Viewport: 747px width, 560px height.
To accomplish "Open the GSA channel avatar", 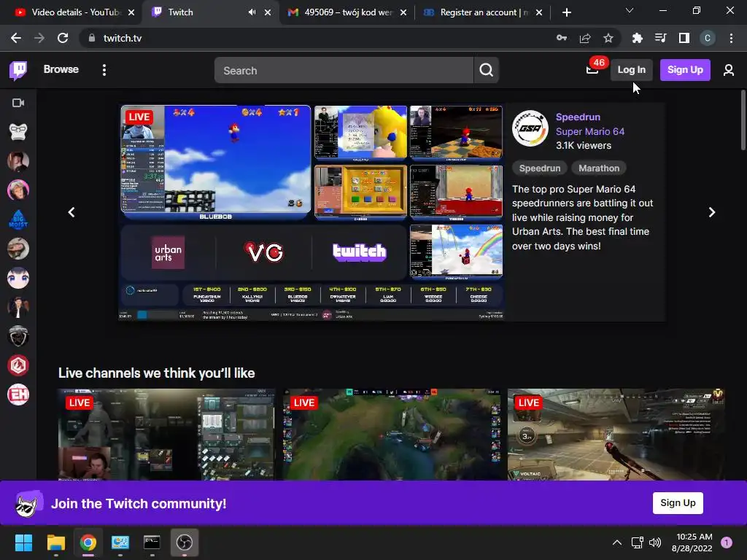I will [530, 128].
